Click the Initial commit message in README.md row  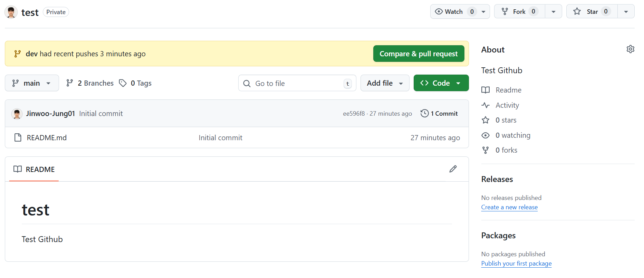click(220, 137)
